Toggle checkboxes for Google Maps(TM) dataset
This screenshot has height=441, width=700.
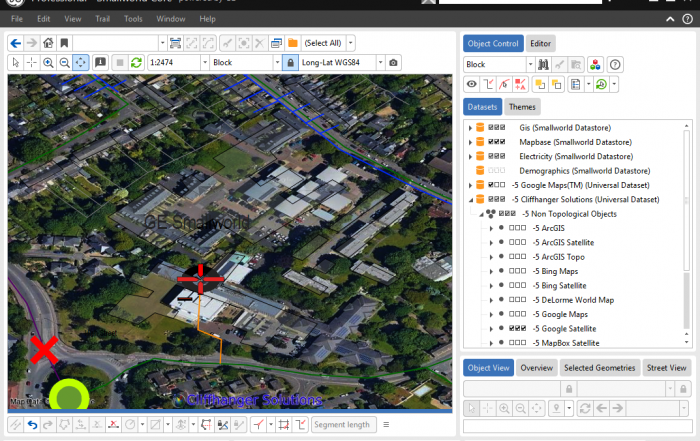click(496, 185)
